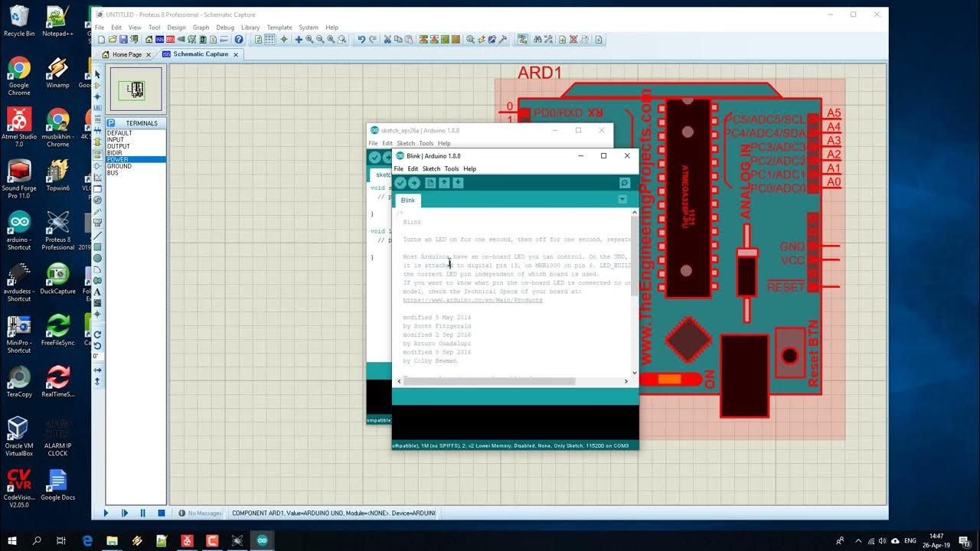Click Verify in the Blink Arduino window
Screen dimensions: 980x551
tap(400, 183)
